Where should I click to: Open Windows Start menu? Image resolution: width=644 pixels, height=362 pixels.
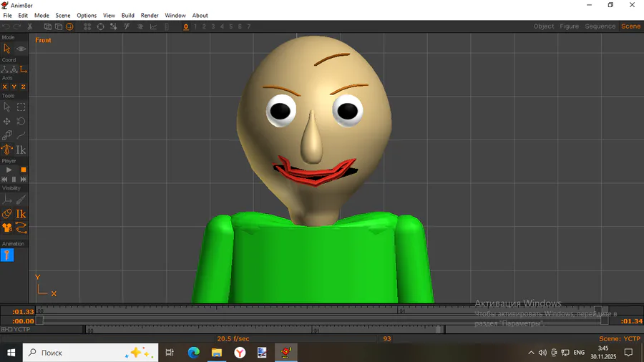[11, 353]
